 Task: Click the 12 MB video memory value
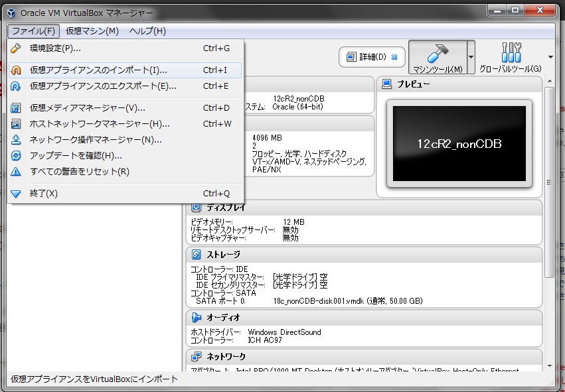[x=293, y=222]
